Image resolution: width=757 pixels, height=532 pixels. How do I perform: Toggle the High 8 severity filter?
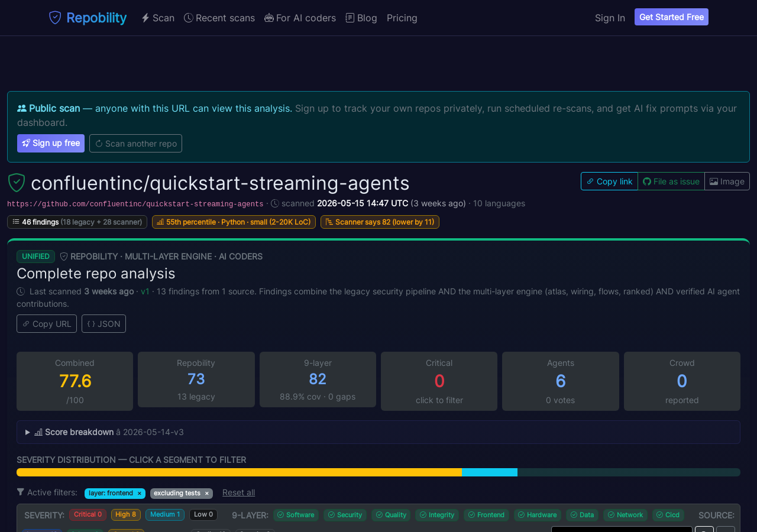tap(126, 515)
